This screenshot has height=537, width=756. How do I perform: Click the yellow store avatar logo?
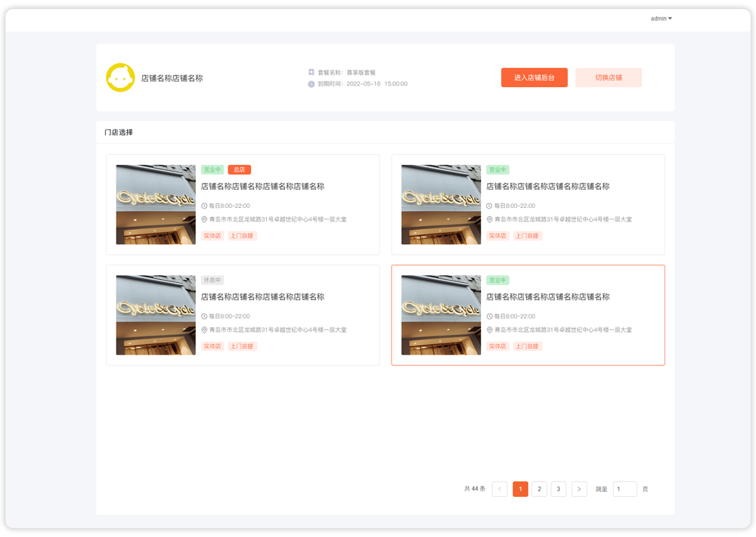pyautogui.click(x=120, y=78)
